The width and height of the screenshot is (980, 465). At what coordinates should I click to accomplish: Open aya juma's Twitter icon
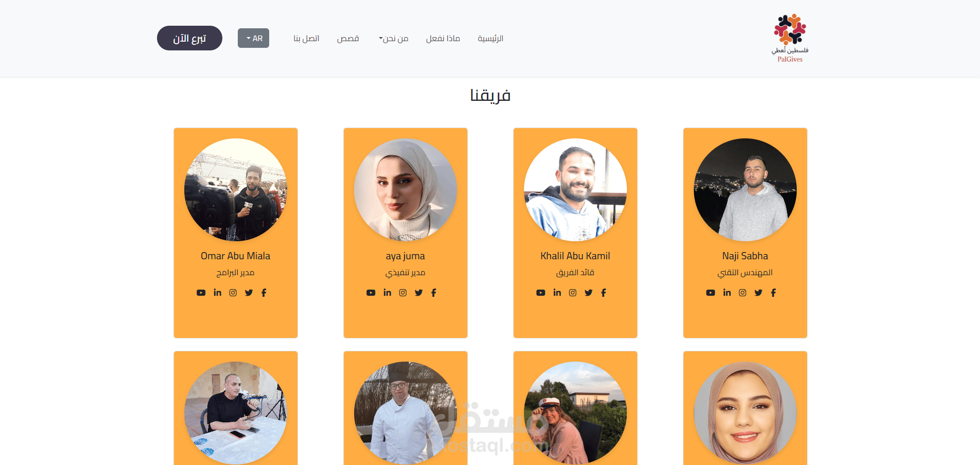(419, 293)
